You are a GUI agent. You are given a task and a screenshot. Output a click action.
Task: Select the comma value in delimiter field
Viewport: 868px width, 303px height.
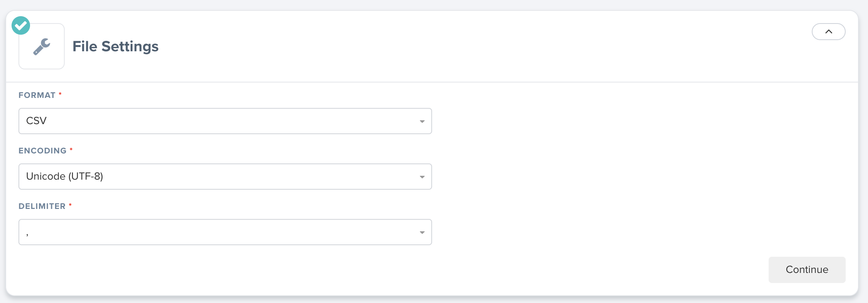pos(27,234)
